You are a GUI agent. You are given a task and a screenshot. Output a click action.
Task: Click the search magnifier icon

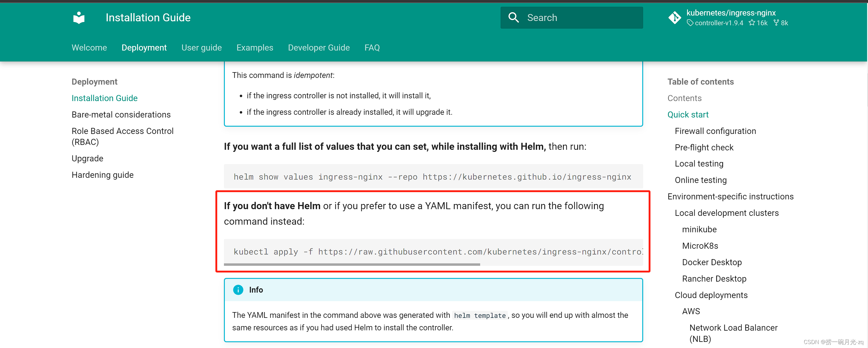(514, 18)
